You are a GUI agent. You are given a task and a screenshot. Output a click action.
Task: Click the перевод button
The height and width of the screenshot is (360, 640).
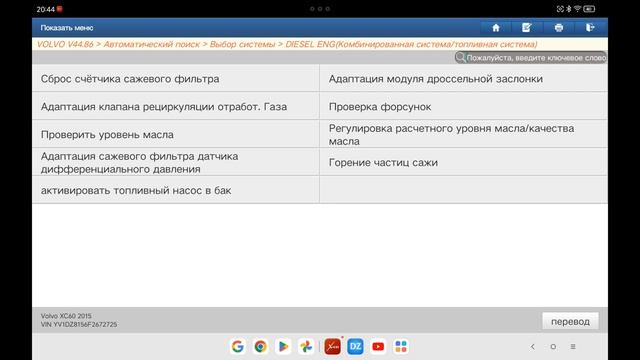(x=570, y=321)
